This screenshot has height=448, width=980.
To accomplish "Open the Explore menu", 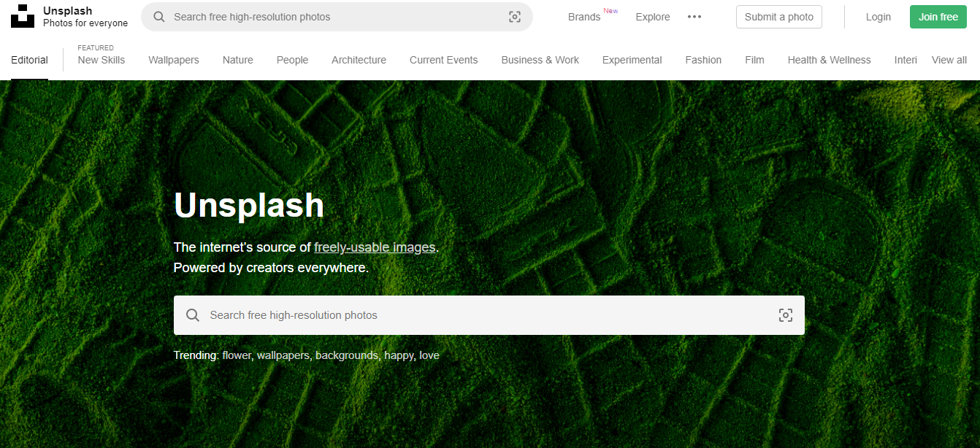I will pos(653,17).
